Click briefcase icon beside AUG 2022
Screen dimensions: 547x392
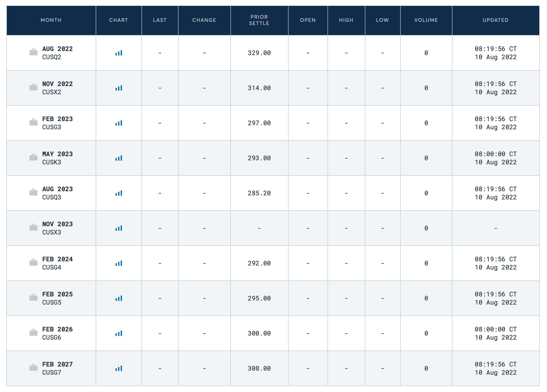point(34,52)
